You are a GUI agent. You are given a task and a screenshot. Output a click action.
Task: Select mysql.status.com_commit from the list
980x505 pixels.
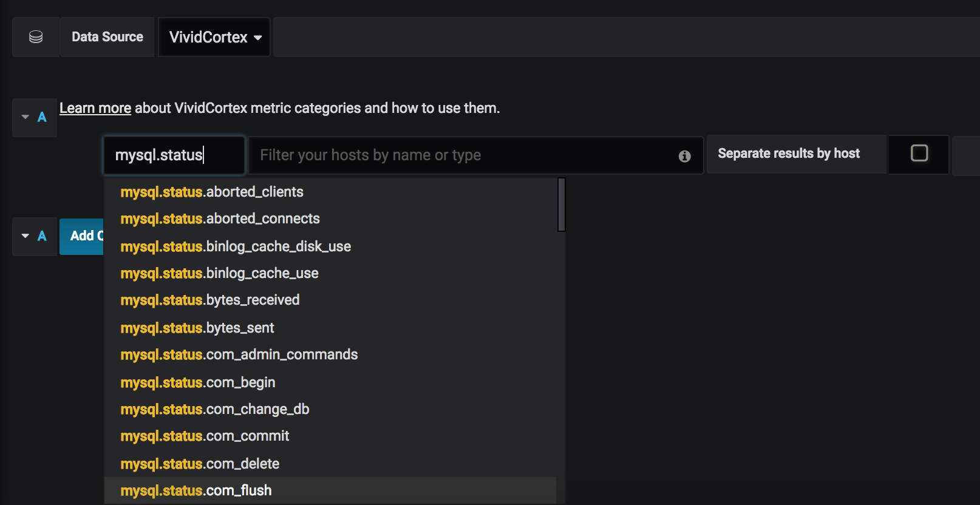[x=205, y=436]
